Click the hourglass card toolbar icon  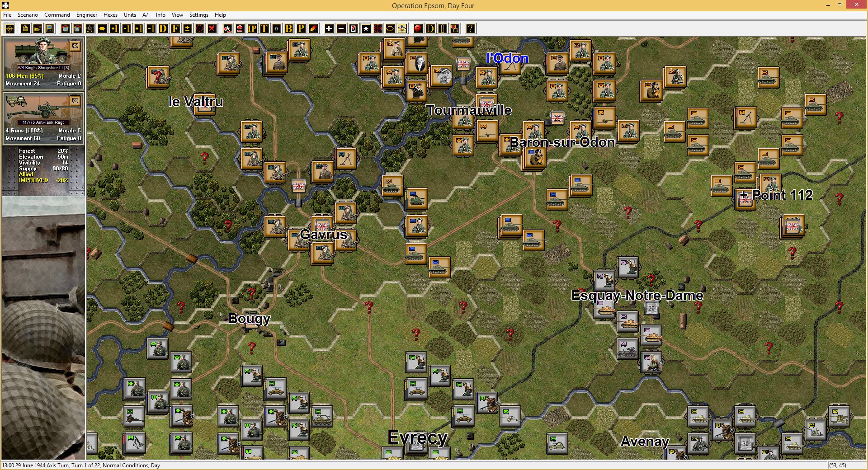pos(354,29)
